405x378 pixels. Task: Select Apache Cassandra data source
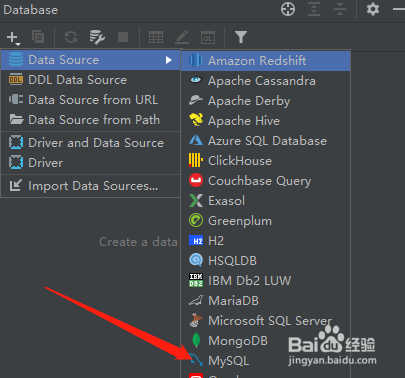pos(266,81)
